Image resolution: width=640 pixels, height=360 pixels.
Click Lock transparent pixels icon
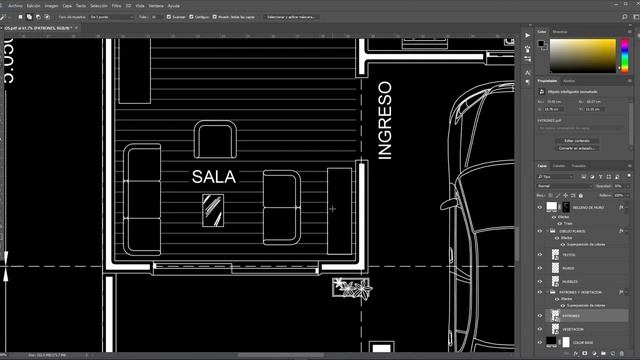[550, 196]
